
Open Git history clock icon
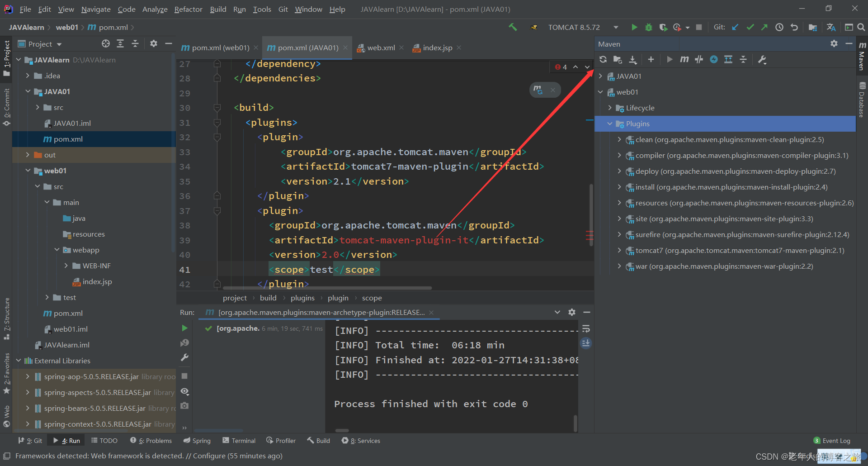(x=779, y=27)
